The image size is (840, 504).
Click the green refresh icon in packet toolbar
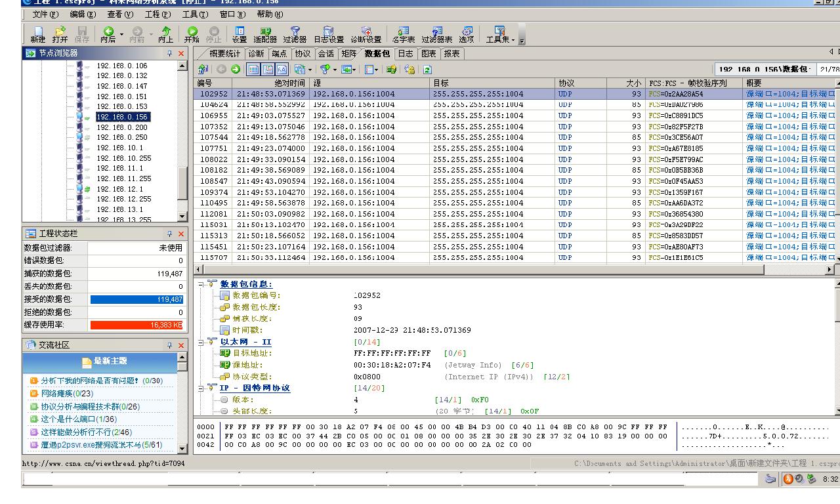[427, 69]
